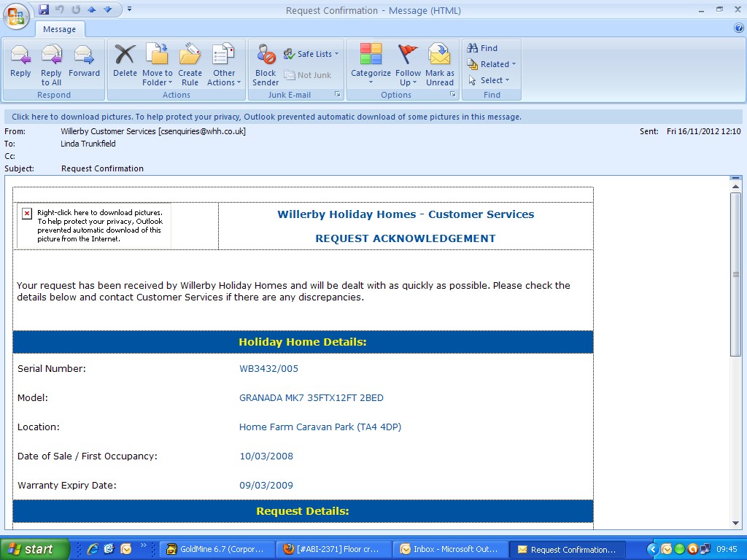
Task: Open Other Actions dropdown
Action: coord(224,65)
